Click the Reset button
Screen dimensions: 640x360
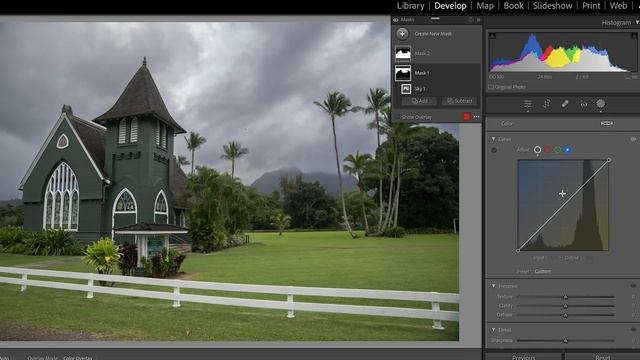(x=603, y=357)
